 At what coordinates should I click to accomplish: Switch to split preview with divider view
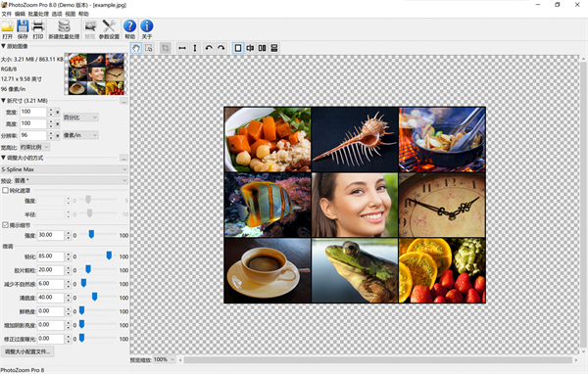tap(250, 48)
